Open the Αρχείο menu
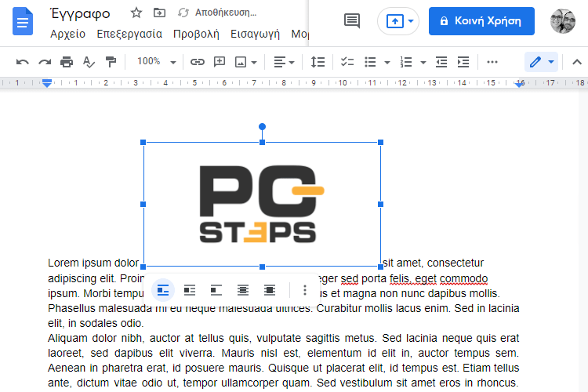Screen dimensions: 588x392 point(68,34)
